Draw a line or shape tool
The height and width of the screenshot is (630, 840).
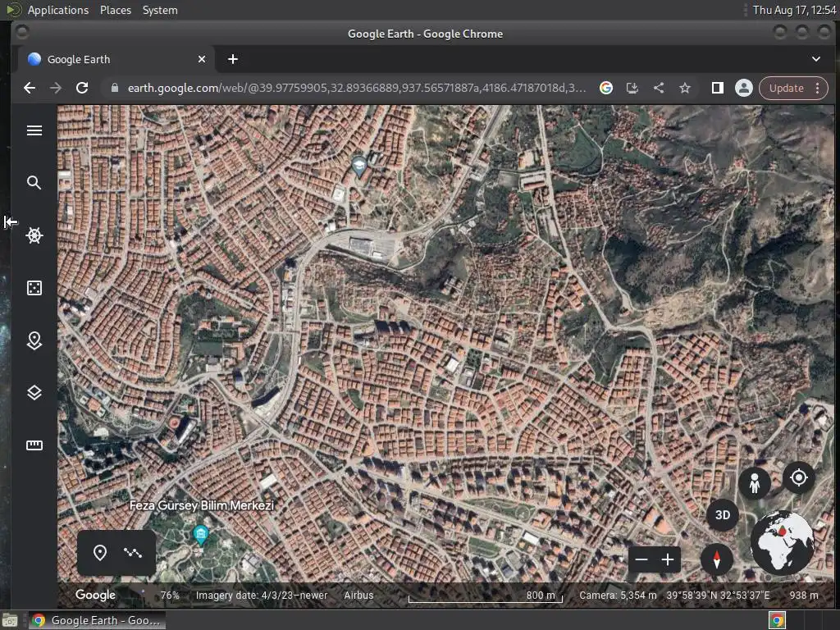click(x=133, y=552)
